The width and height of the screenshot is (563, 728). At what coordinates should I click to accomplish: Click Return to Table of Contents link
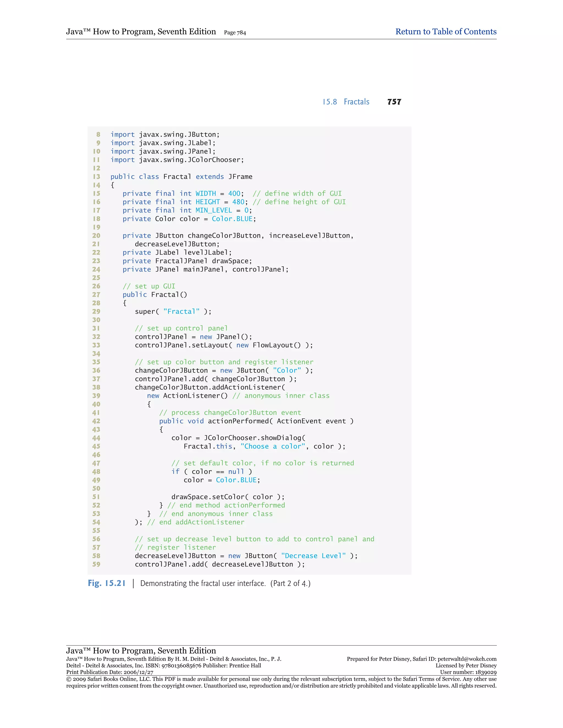[x=446, y=32]
